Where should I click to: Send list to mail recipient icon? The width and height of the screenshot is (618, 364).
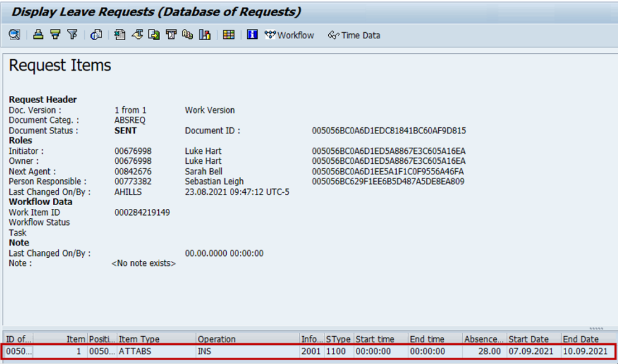[x=171, y=35]
